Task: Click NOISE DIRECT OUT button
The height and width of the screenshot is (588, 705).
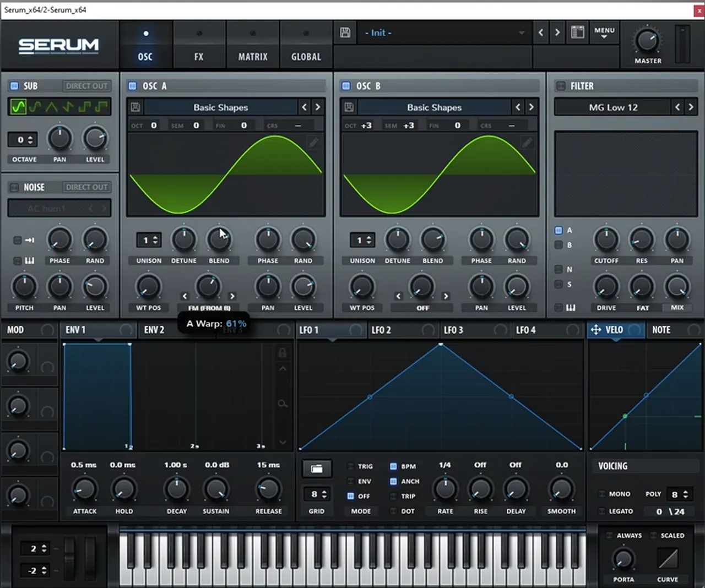Action: pyautogui.click(x=86, y=187)
